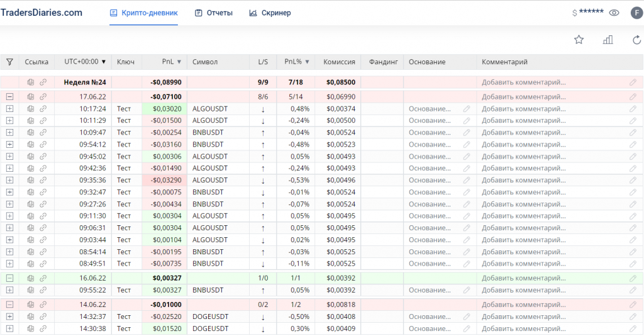Image resolution: width=644 pixels, height=336 pixels.
Task: Open the UTC+00:00 timezone dropdown
Action: tap(85, 62)
